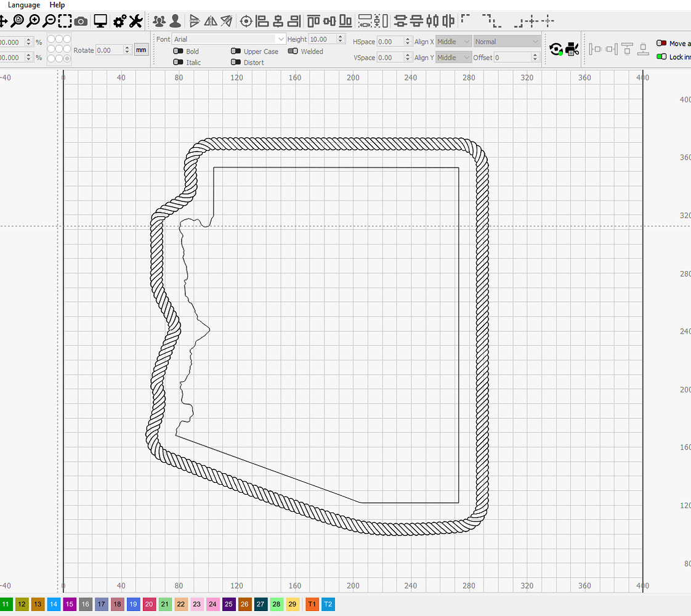
Task: Open the Help menu
Action: 57,5
